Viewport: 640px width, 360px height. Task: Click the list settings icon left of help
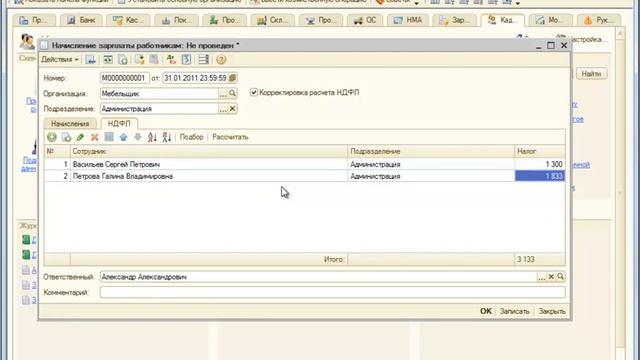pyautogui.click(x=203, y=60)
